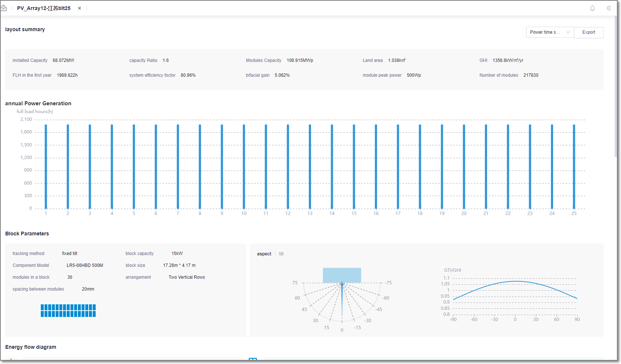Open the Power time series dropdown
Image resolution: width=621 pixels, height=364 pixels.
[x=550, y=32]
